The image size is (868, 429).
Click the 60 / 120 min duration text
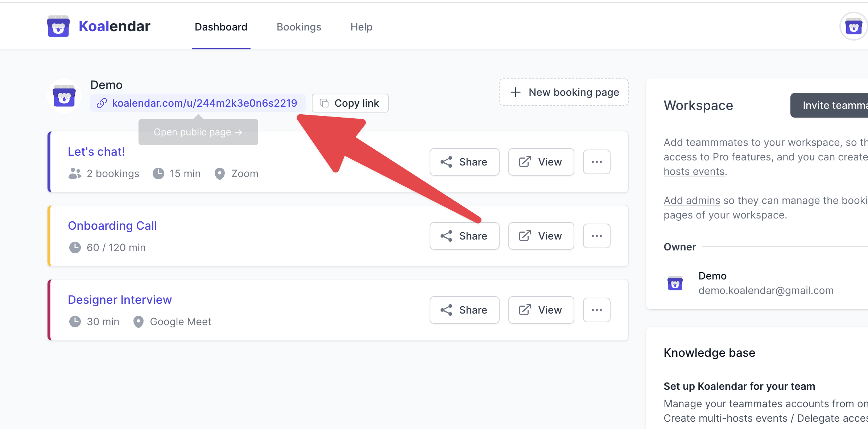116,248
